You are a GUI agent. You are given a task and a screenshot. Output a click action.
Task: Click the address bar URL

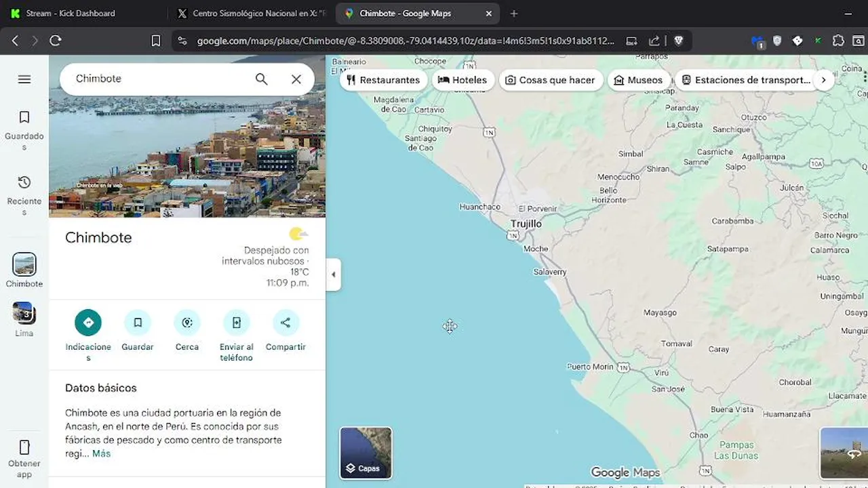point(406,41)
